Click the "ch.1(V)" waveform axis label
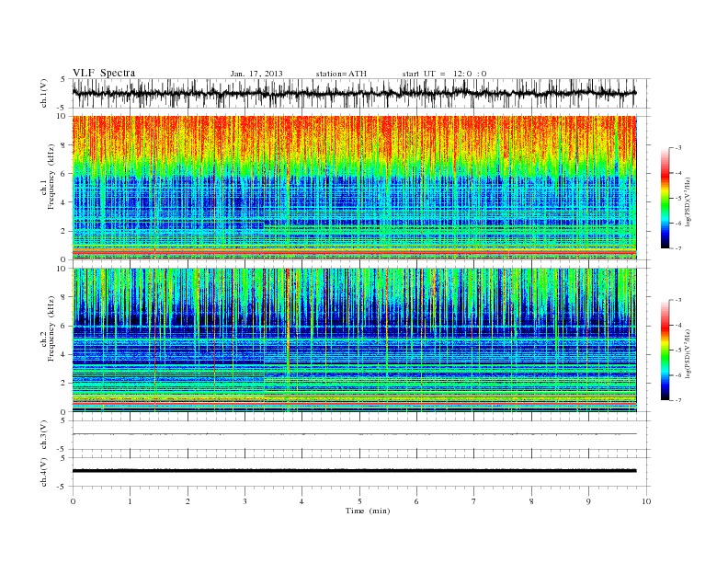Image resolution: width=728 pixels, height=563 pixels. (x=44, y=93)
